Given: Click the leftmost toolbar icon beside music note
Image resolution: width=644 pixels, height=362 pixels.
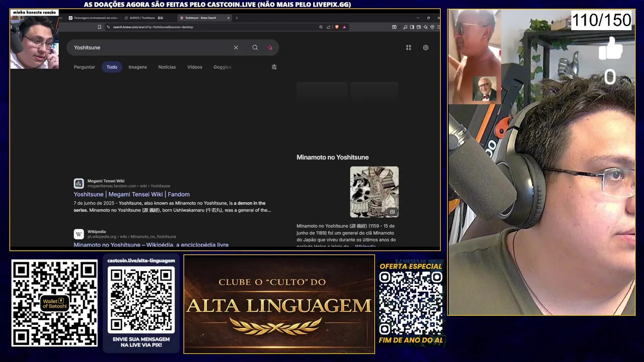Looking at the screenshot, I should click(394, 27).
